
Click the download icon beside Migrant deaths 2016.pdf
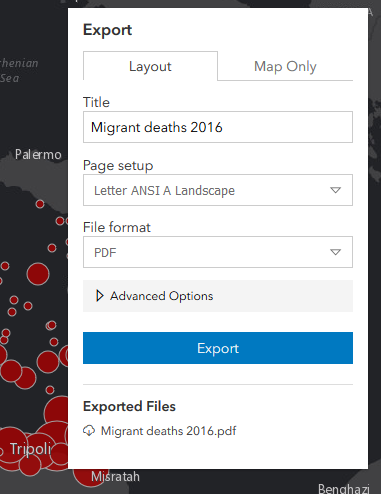[89, 431]
